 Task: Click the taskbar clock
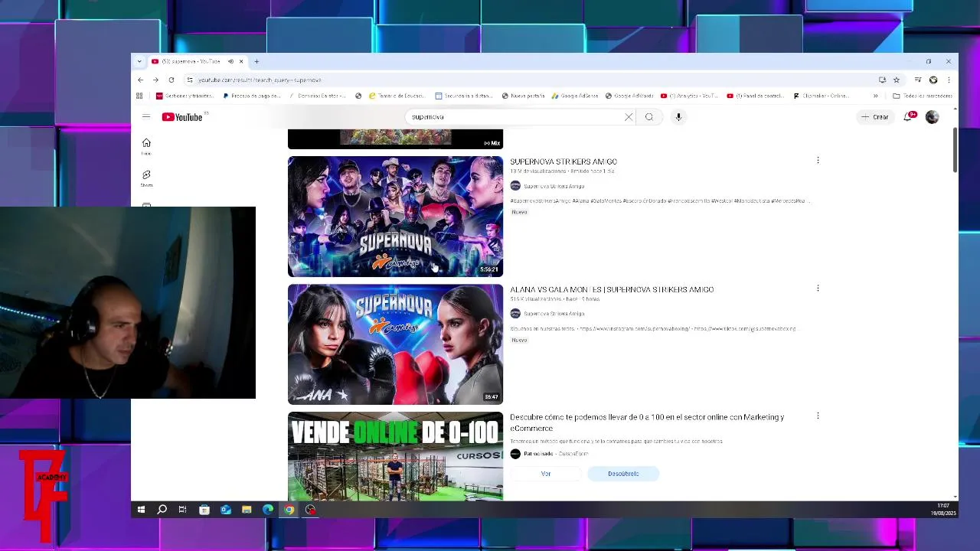943,510
